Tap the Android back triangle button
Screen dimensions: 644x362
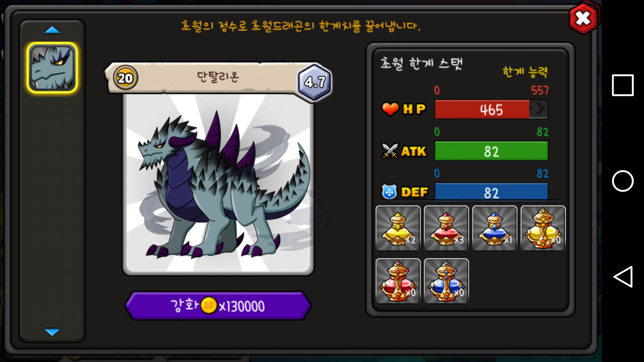623,277
